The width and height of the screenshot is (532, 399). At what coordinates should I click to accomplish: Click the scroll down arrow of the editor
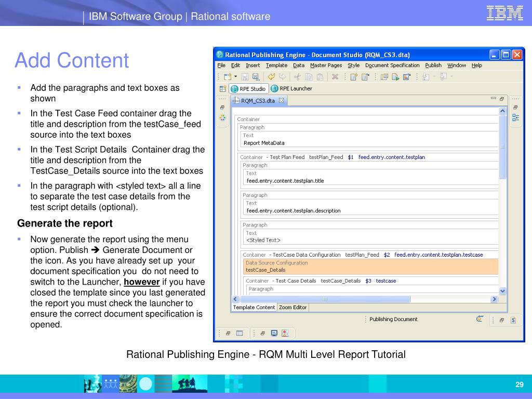coord(502,291)
